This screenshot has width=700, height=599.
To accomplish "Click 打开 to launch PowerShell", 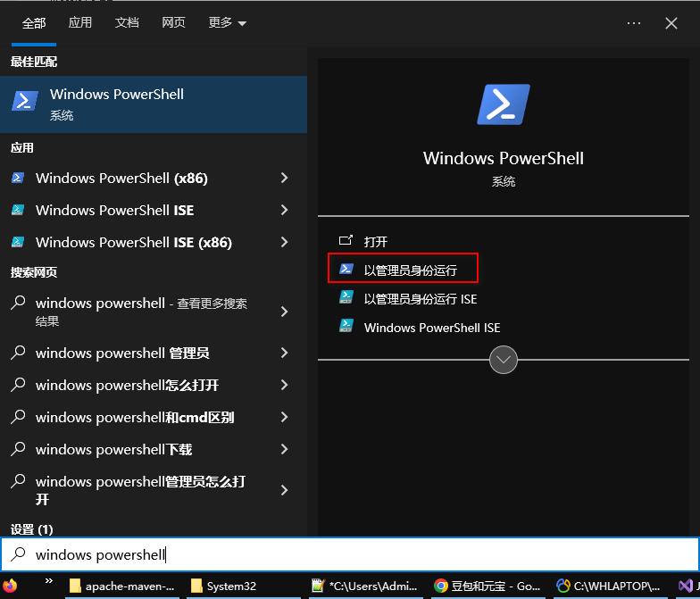I will [x=375, y=242].
